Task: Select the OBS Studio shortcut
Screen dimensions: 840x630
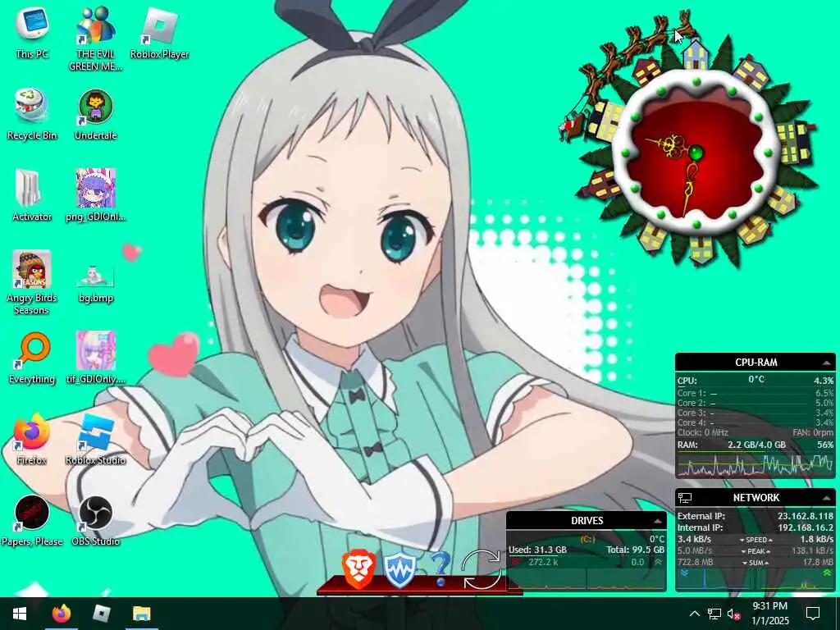Action: 95,521
